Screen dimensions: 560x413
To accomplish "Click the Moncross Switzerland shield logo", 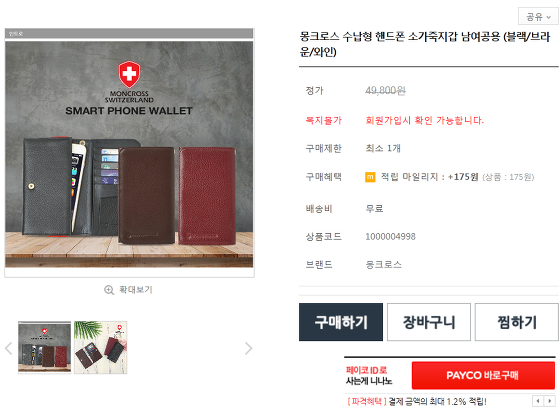I will click(x=129, y=74).
